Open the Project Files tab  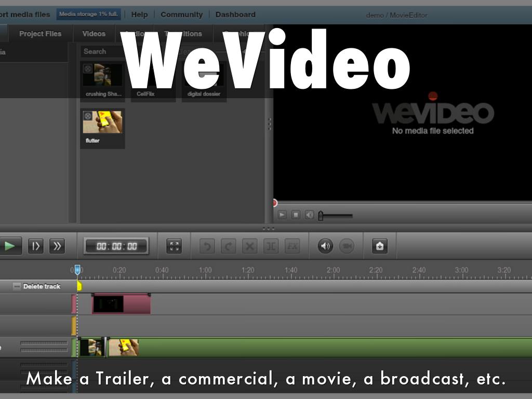[40, 34]
